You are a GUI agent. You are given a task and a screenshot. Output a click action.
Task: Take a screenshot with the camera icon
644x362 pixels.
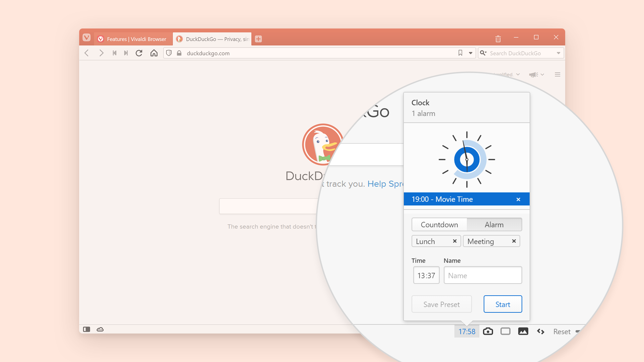tap(488, 331)
